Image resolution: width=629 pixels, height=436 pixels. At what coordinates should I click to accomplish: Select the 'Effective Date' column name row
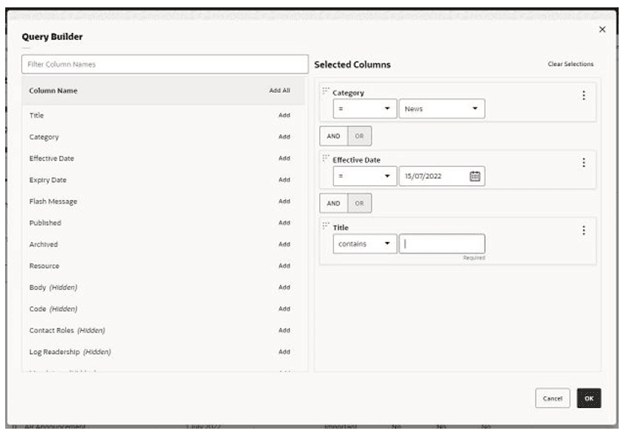(163, 158)
